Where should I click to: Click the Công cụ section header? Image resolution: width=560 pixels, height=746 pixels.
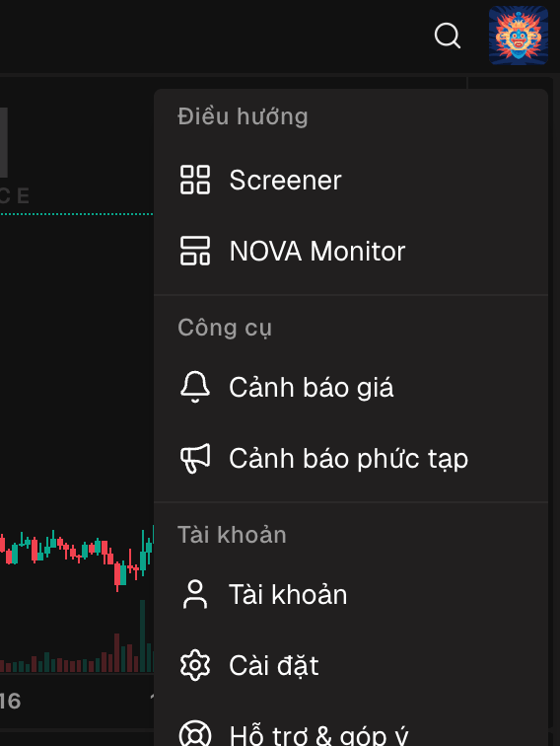click(225, 329)
